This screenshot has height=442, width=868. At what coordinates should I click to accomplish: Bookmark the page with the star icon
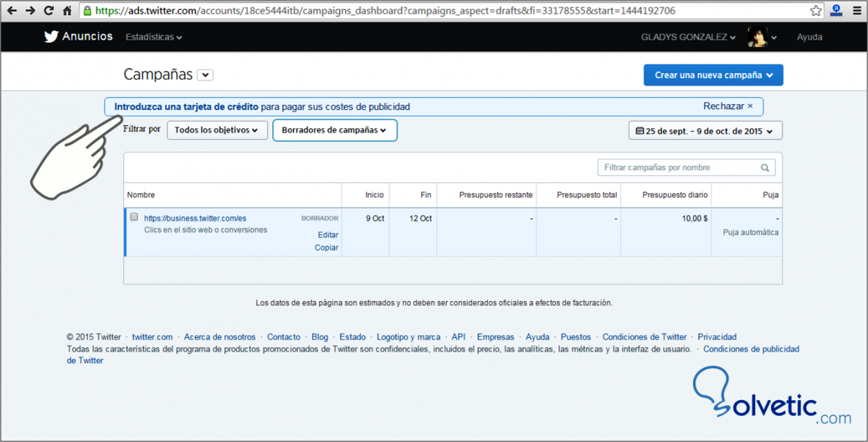(x=816, y=11)
